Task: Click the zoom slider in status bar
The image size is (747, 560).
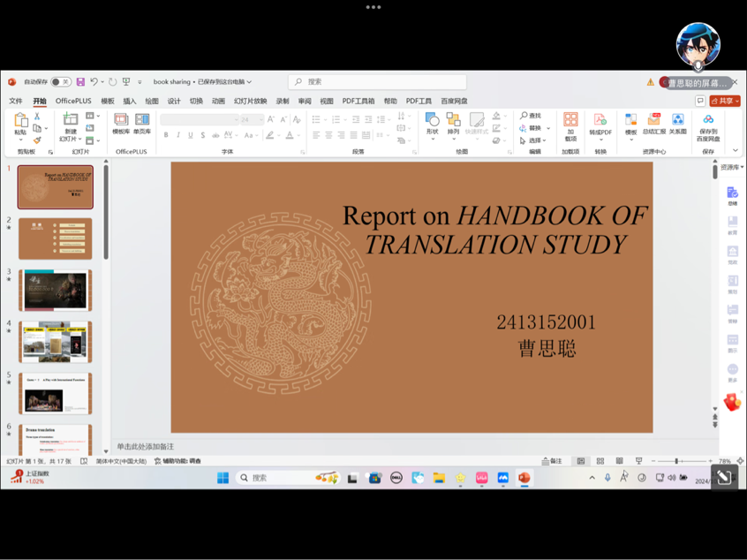Action: [x=676, y=461]
